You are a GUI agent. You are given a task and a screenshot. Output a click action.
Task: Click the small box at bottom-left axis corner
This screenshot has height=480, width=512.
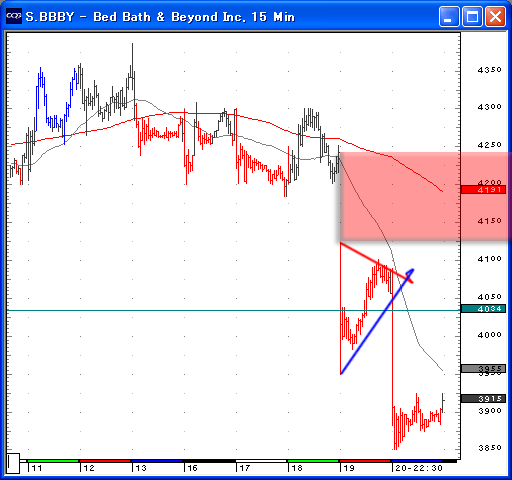pyautogui.click(x=14, y=463)
